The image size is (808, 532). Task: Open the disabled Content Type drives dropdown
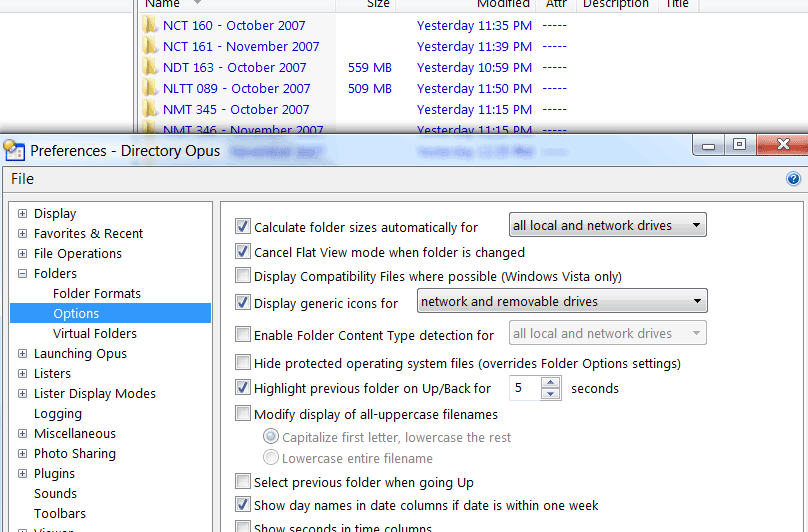point(608,333)
